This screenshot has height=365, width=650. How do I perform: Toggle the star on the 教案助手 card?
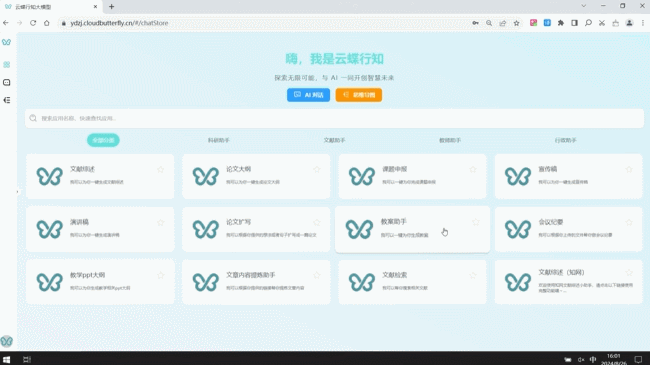(476, 222)
